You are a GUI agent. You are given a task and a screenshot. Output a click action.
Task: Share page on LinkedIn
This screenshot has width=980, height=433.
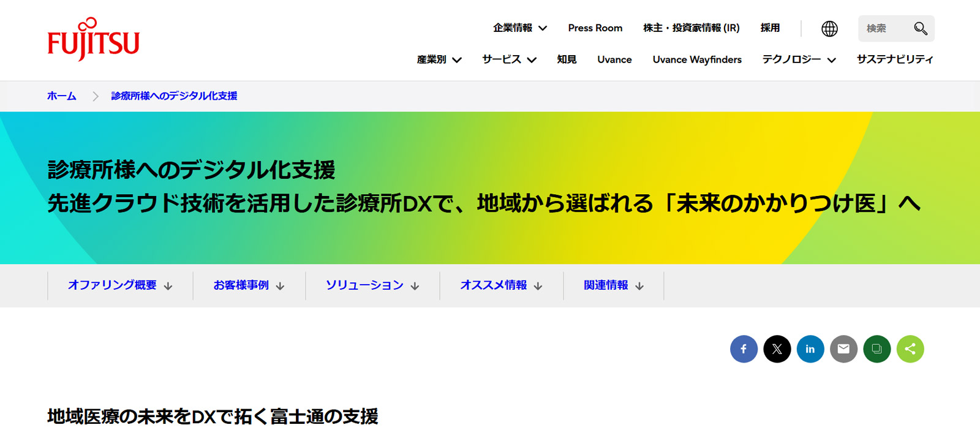pyautogui.click(x=810, y=349)
